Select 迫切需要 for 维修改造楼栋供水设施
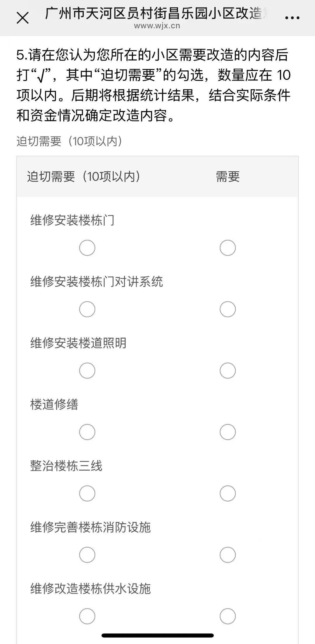Viewport: 315px width, 644px height. (x=87, y=616)
